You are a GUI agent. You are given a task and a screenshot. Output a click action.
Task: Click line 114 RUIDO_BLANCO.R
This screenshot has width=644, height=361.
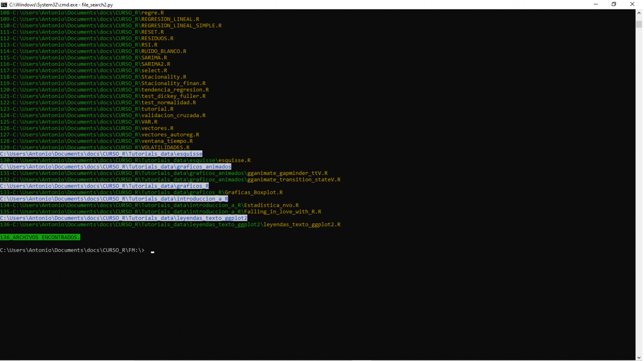93,51
